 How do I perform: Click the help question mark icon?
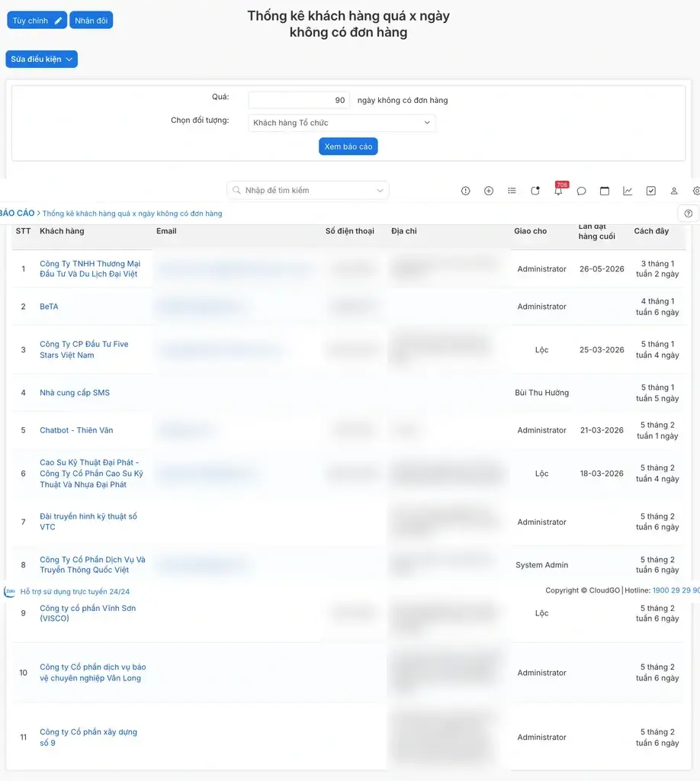pos(689,214)
